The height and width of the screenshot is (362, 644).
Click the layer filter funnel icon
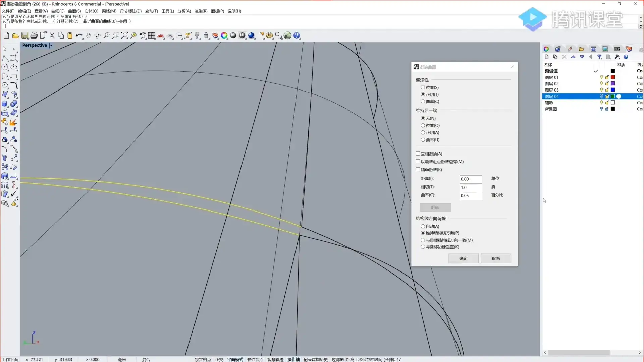click(599, 57)
